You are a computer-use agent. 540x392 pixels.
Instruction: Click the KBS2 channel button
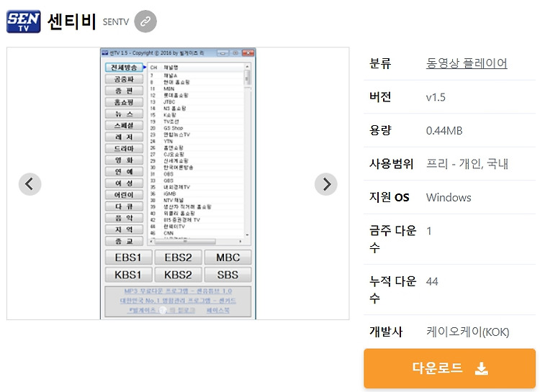coord(178,275)
